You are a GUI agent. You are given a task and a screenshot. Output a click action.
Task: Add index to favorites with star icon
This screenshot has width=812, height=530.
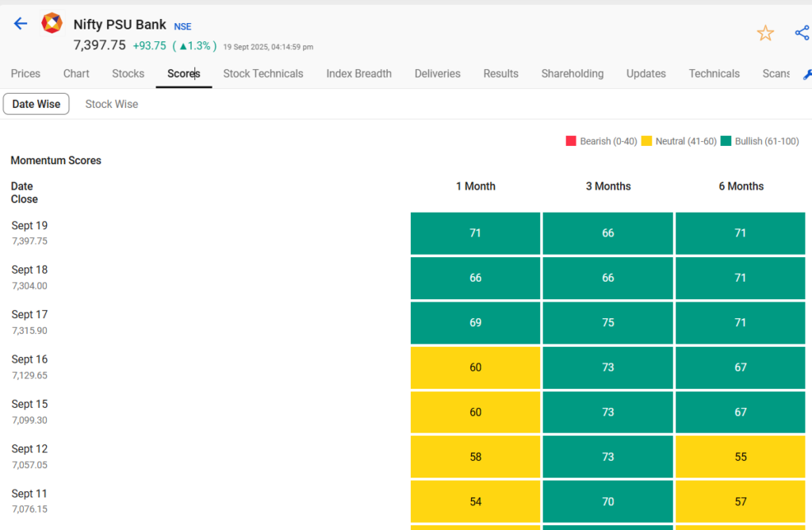(765, 33)
